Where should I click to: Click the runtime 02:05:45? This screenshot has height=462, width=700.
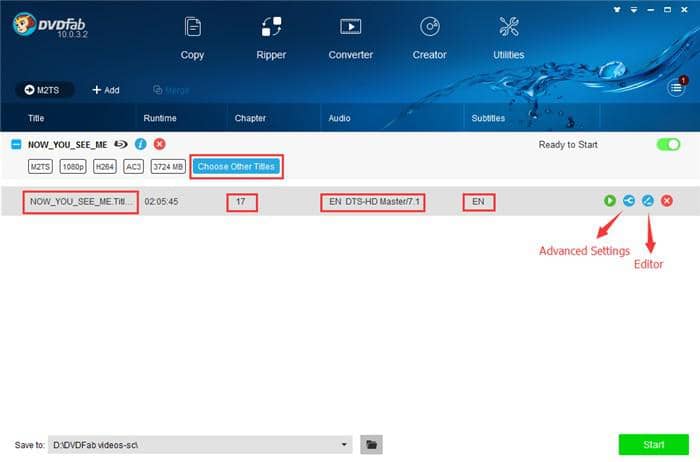point(161,202)
